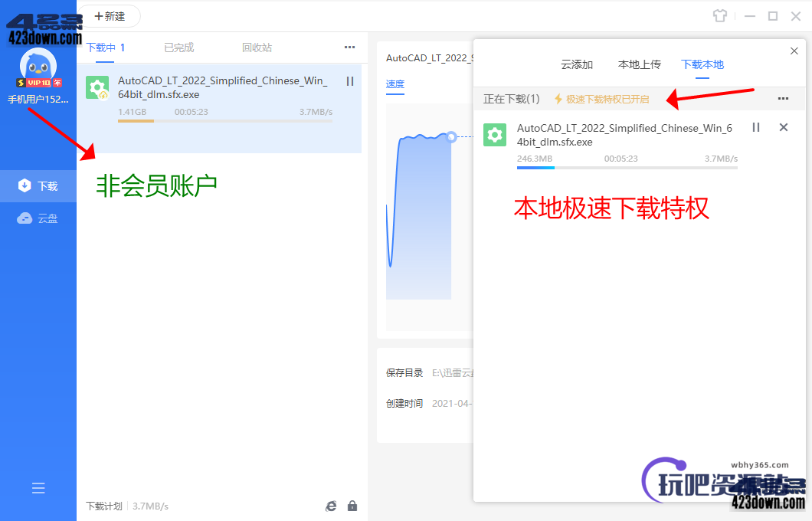Open the popup's more options ellipsis
This screenshot has width=812, height=521.
coord(783,98)
